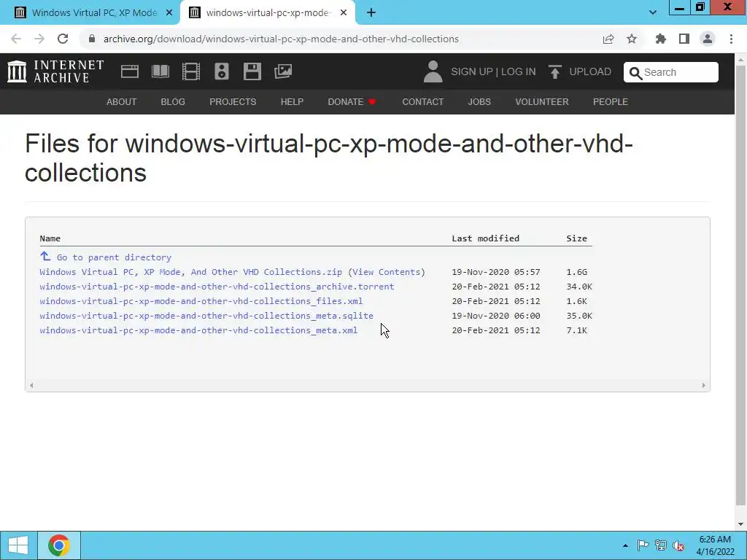Open tab search chevron
747x560 pixels.
coord(653,13)
